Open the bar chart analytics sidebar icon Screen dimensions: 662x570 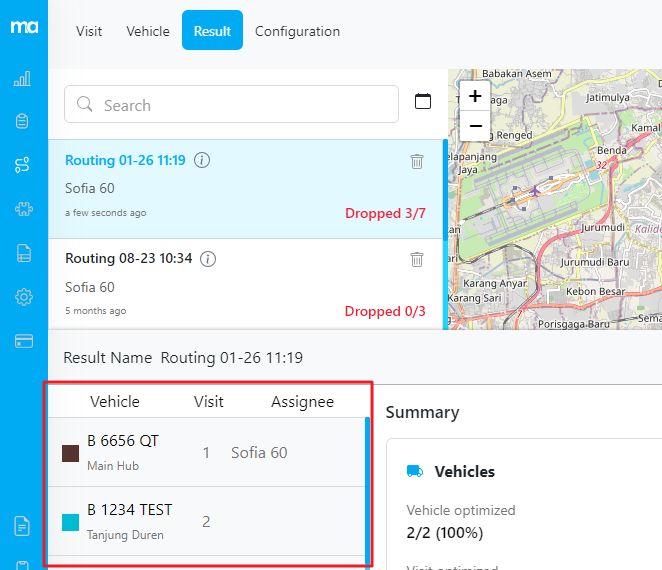point(22,79)
